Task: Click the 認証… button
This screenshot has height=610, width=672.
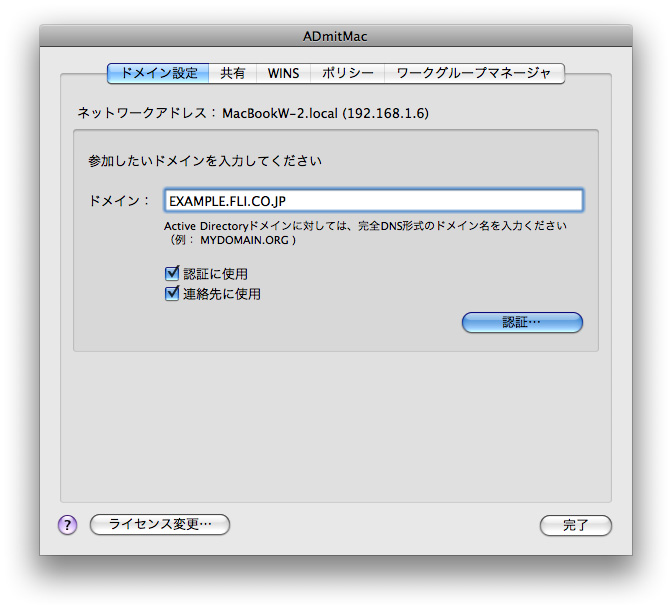Action: (x=522, y=322)
